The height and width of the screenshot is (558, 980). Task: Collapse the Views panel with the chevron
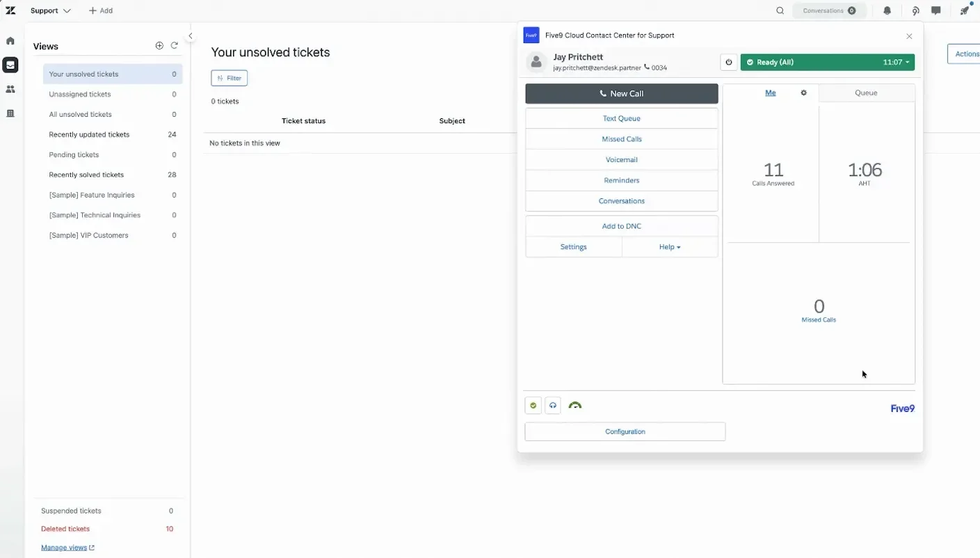click(191, 36)
